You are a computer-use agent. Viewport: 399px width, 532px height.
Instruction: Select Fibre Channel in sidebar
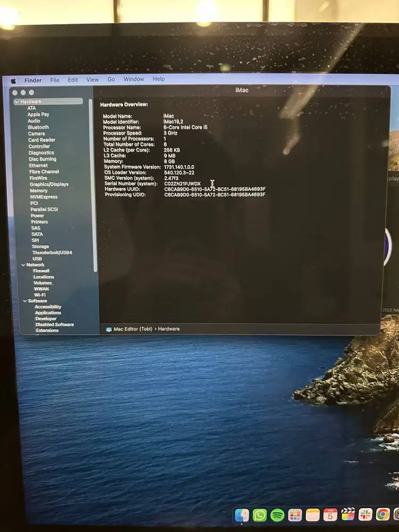tap(44, 172)
